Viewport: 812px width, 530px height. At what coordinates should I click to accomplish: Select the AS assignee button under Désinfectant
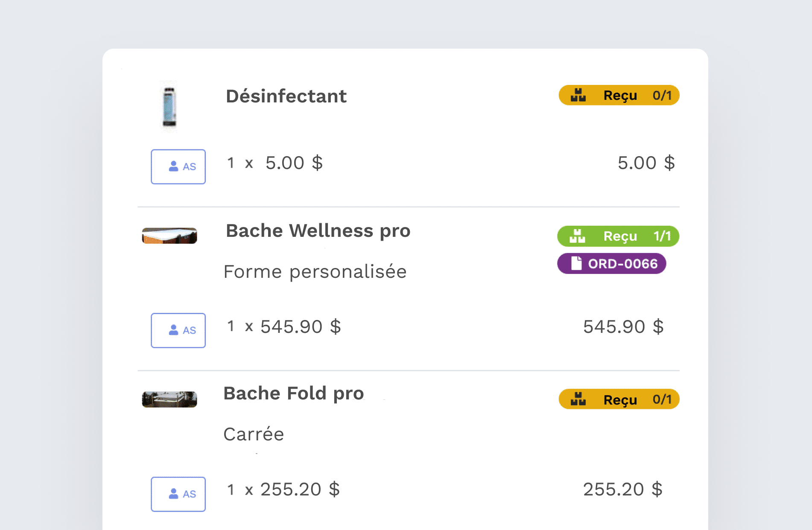pos(178,166)
